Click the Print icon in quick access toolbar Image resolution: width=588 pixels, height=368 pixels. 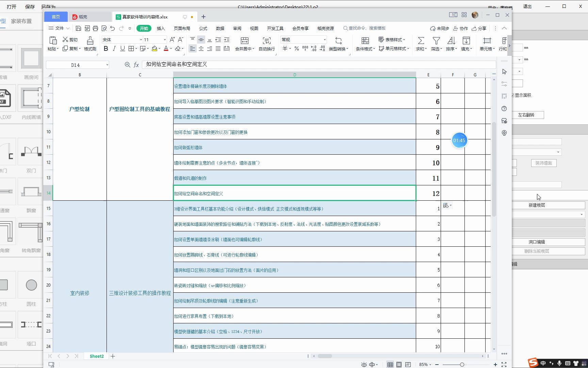95,28
